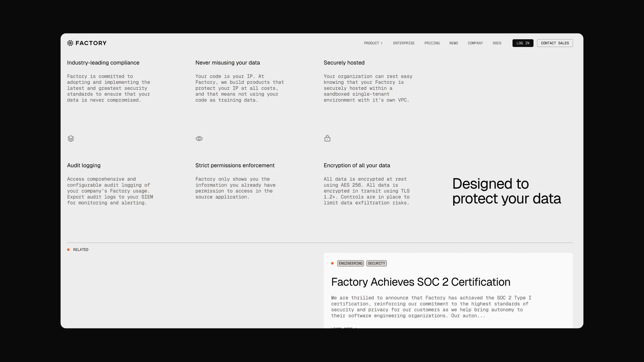Click the Designed to protect your data heading

(506, 191)
